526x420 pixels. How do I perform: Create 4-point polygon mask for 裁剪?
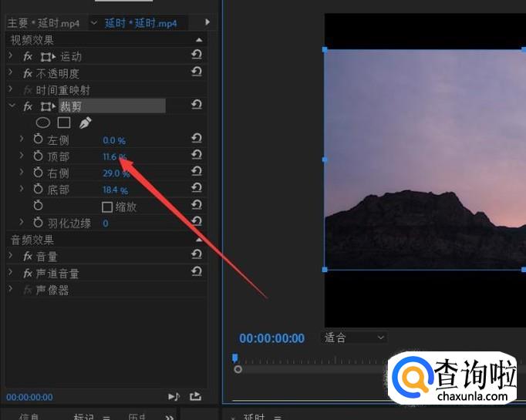pyautogui.click(x=64, y=123)
